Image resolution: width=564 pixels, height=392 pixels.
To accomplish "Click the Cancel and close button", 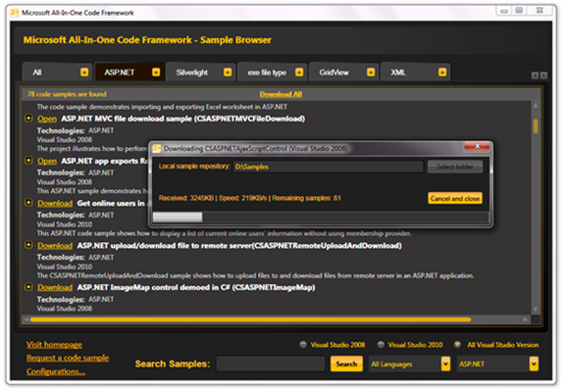I will (x=455, y=198).
